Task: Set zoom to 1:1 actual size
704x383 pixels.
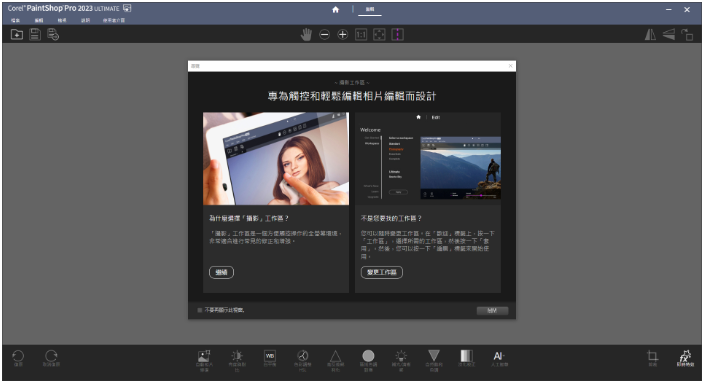Action: (361, 35)
